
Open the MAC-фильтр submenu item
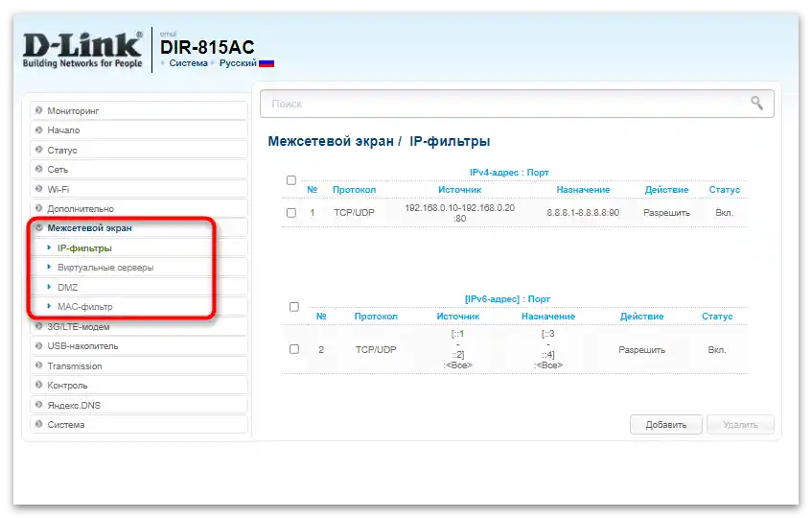[x=85, y=307]
